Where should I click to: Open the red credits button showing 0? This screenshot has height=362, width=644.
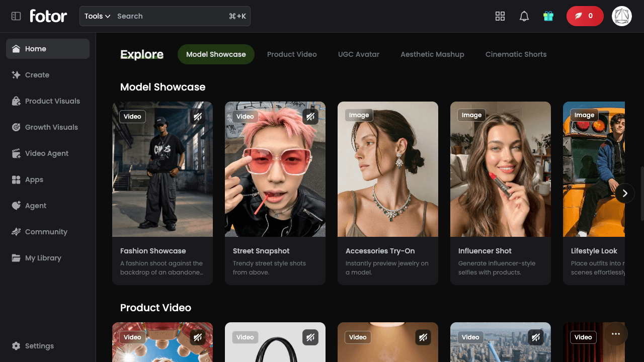(x=585, y=16)
